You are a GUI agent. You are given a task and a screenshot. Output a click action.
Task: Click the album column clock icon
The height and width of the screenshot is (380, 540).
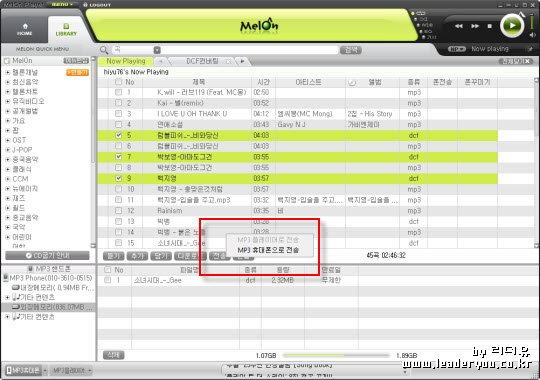(352, 82)
